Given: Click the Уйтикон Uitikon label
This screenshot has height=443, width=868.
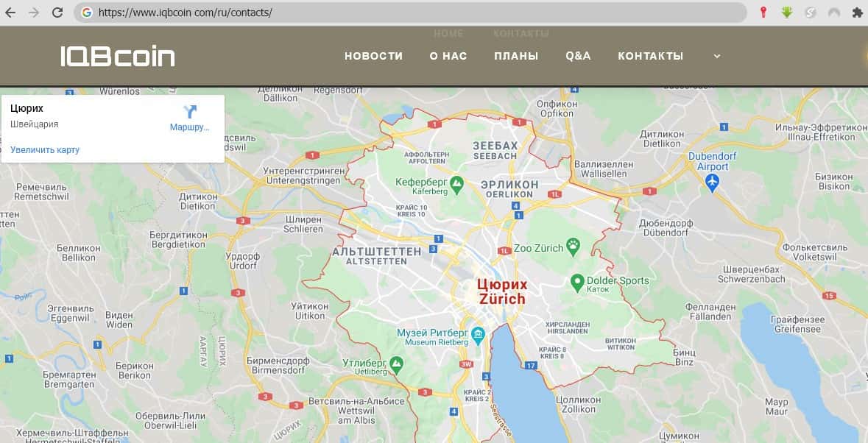Looking at the screenshot, I should click(310, 311).
